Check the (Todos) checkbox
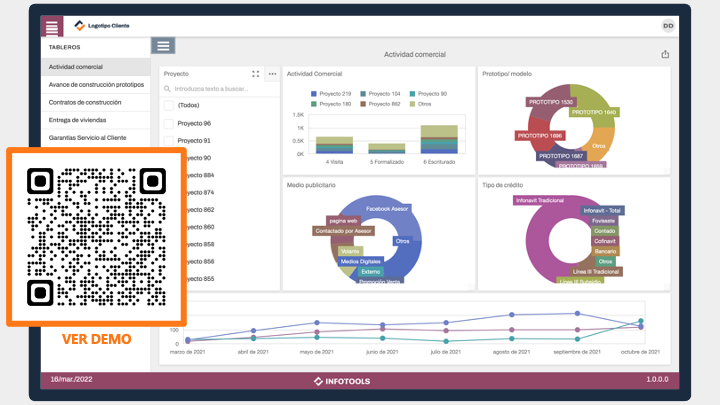This screenshot has width=720, height=405. pyautogui.click(x=169, y=105)
